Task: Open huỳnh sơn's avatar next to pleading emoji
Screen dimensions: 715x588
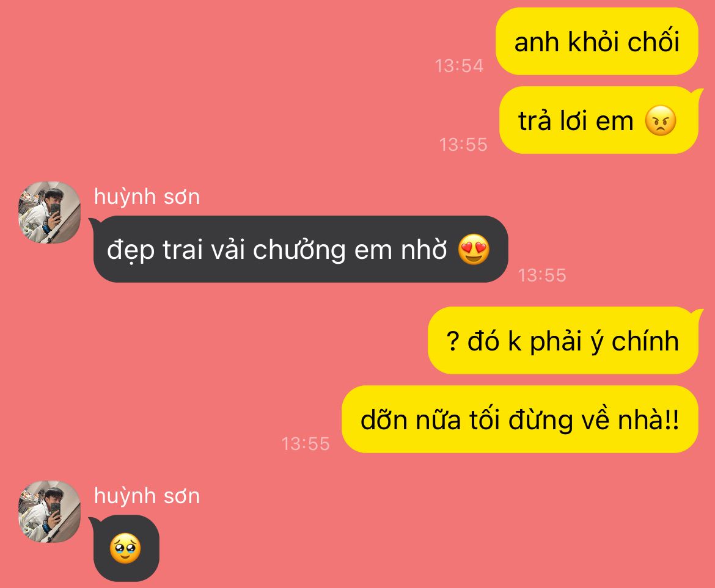Action: tap(50, 512)
